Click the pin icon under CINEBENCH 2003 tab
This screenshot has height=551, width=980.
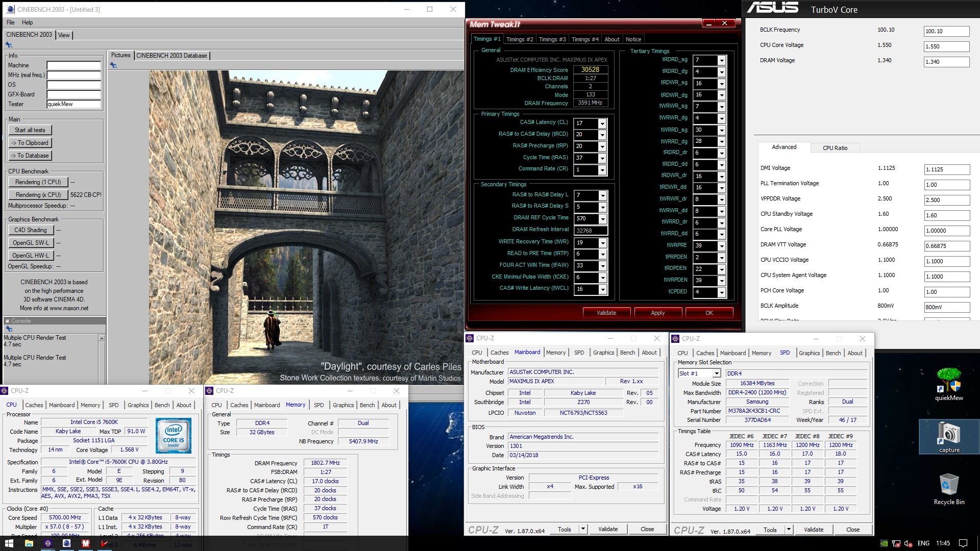[9, 45]
